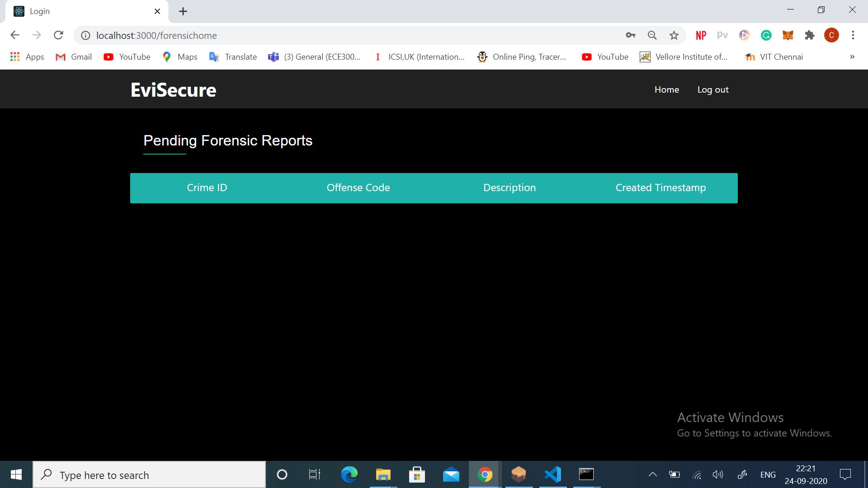Open the VIT Chennai bookmark
This screenshot has height=488, width=868.
click(774, 57)
